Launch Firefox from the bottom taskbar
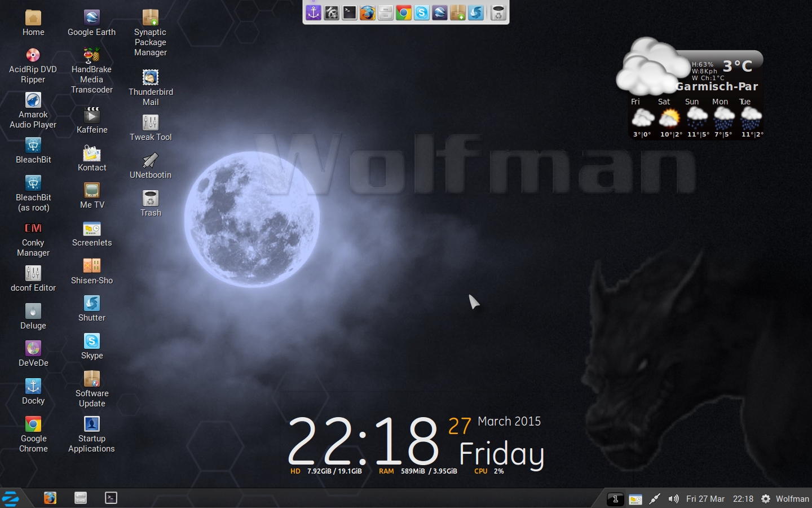The height and width of the screenshot is (508, 812). (x=50, y=498)
